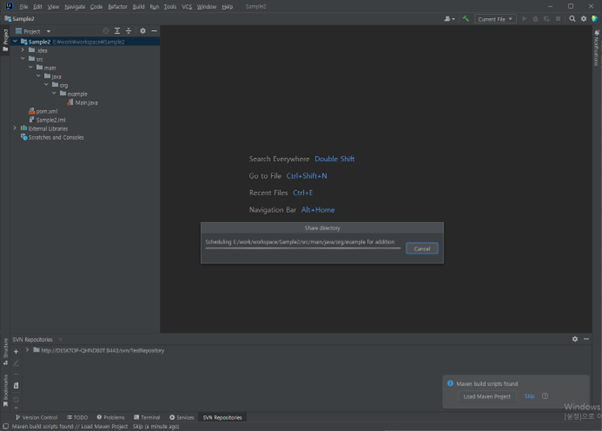Switch to the TODO tab
602x431 pixels.
pos(77,417)
